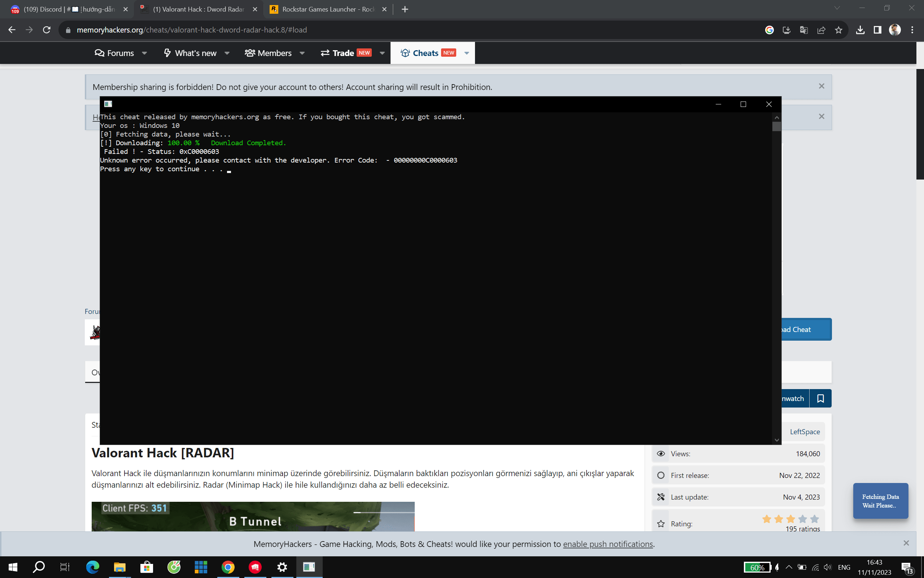Go back to the previous page
This screenshot has width=924, height=578.
pos(12,30)
